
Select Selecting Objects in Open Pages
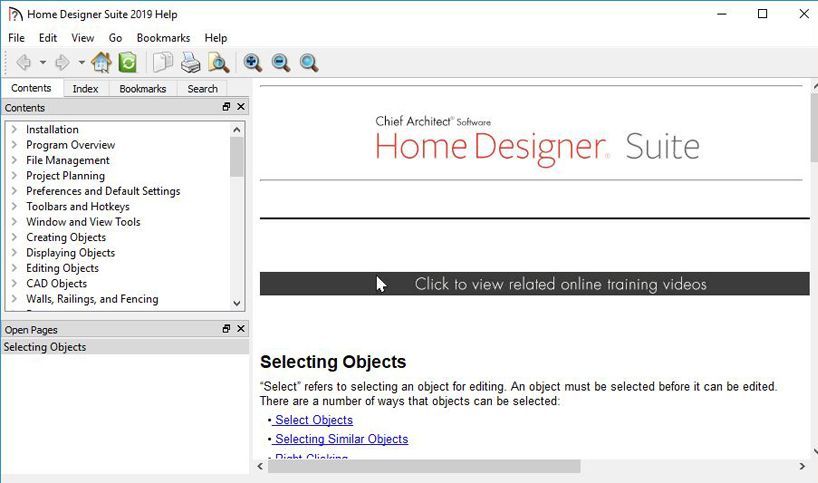124,347
